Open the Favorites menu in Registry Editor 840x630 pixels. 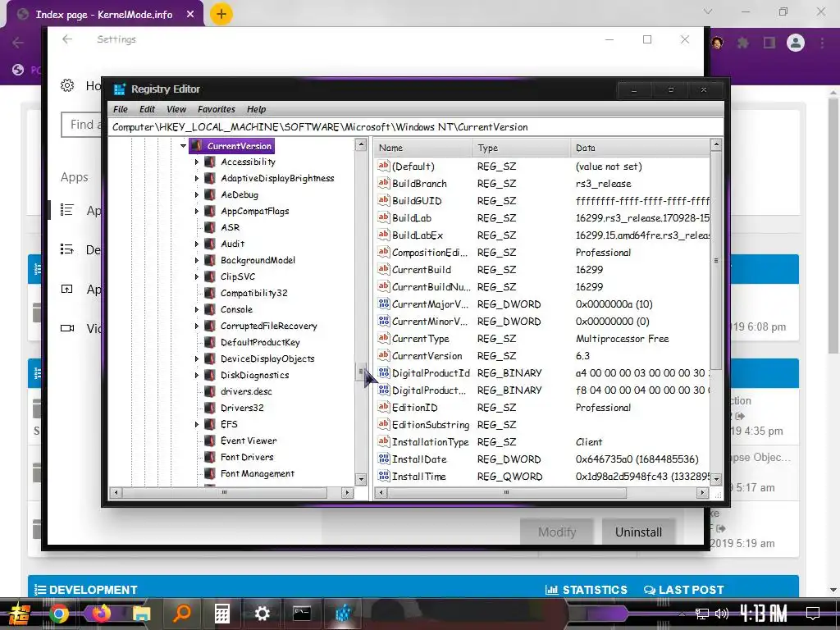(x=217, y=109)
